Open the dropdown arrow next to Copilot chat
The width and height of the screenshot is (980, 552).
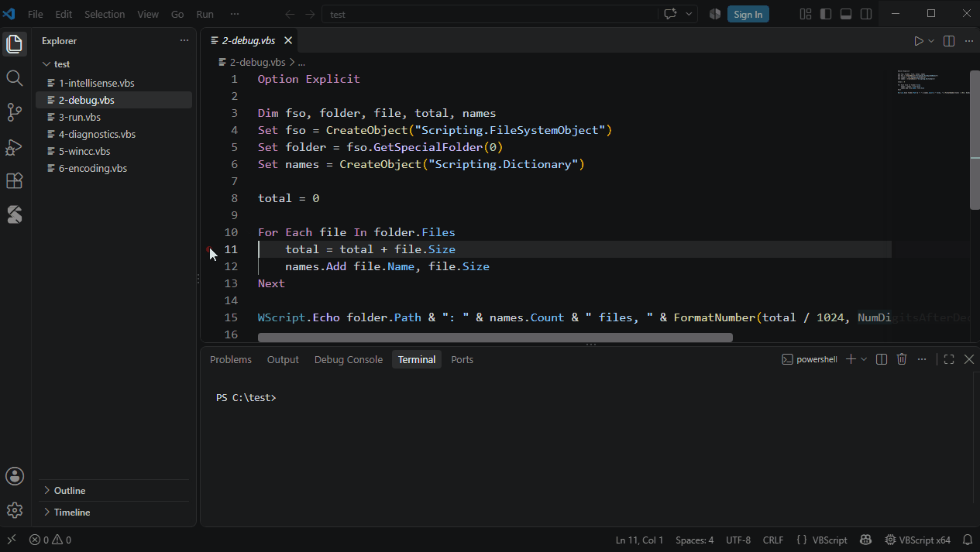pos(689,14)
